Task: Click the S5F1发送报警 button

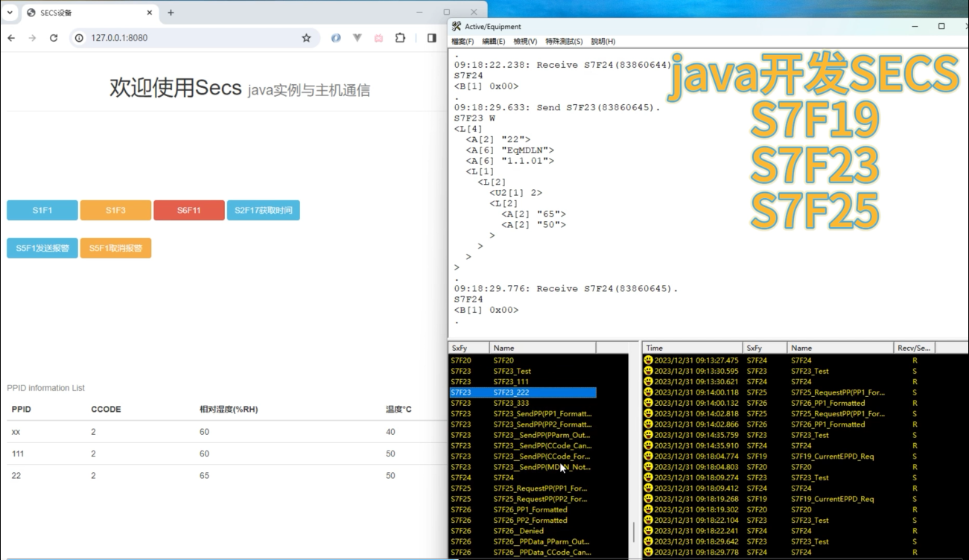Action: (41, 246)
